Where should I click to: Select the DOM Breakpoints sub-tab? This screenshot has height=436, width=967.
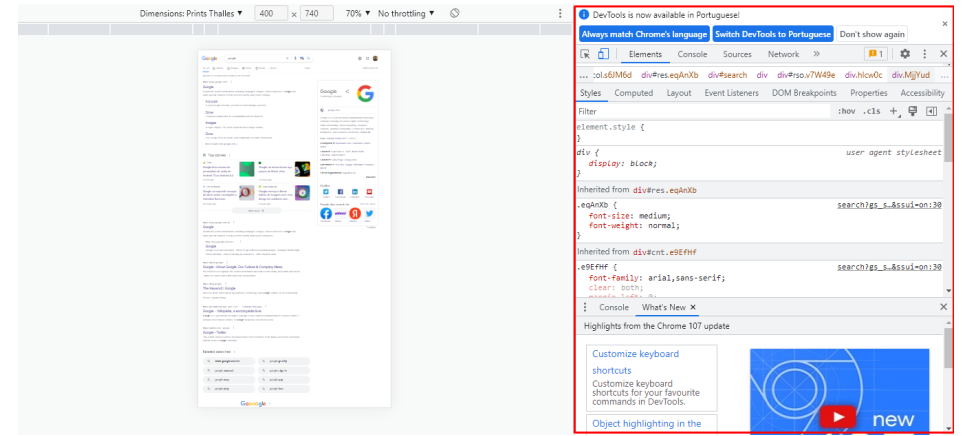(x=804, y=93)
